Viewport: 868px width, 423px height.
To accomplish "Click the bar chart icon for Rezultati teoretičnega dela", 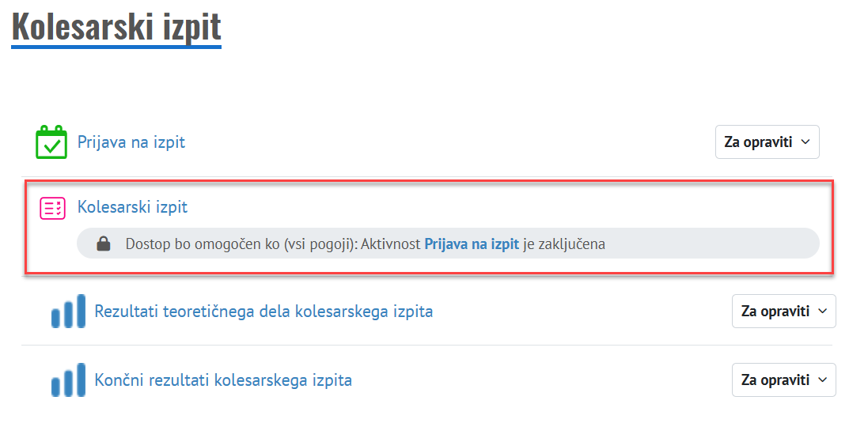I will point(67,312).
